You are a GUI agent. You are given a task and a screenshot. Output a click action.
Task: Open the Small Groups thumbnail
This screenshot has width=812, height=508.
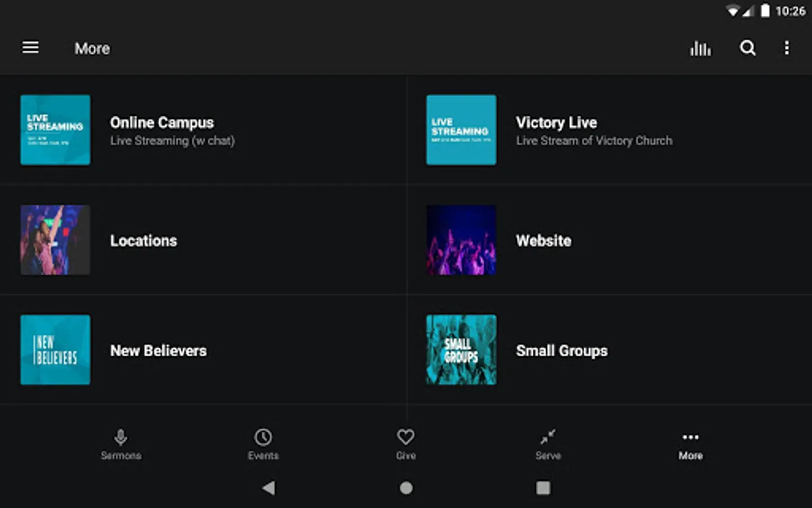pos(461,350)
